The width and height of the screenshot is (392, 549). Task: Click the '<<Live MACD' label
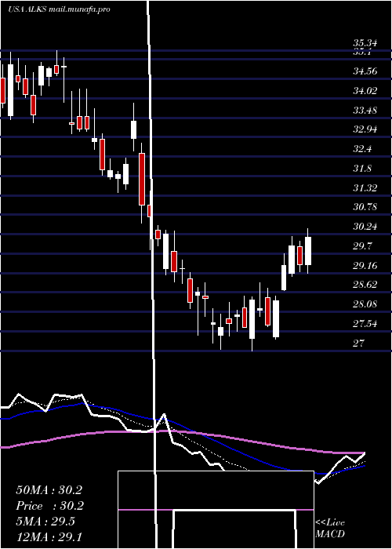[x=330, y=528]
